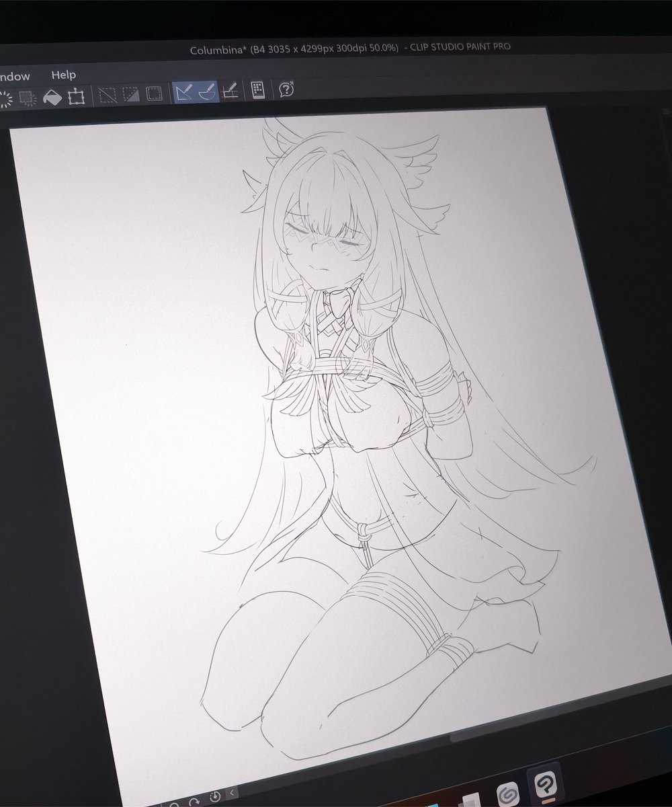Click the reset rotation icon below canvas
This screenshot has height=807, width=672.
tap(215, 798)
